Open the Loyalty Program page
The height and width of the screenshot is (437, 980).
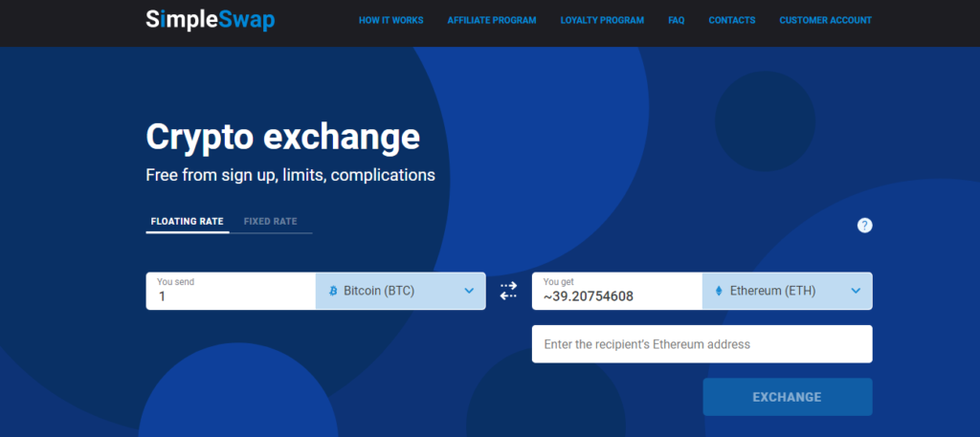click(x=602, y=21)
